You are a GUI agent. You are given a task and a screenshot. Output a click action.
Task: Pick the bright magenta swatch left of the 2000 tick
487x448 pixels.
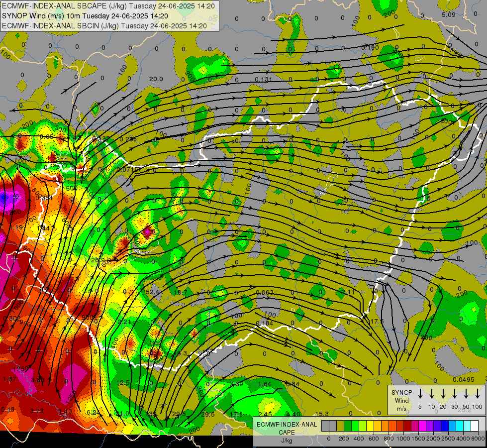(422, 426)
